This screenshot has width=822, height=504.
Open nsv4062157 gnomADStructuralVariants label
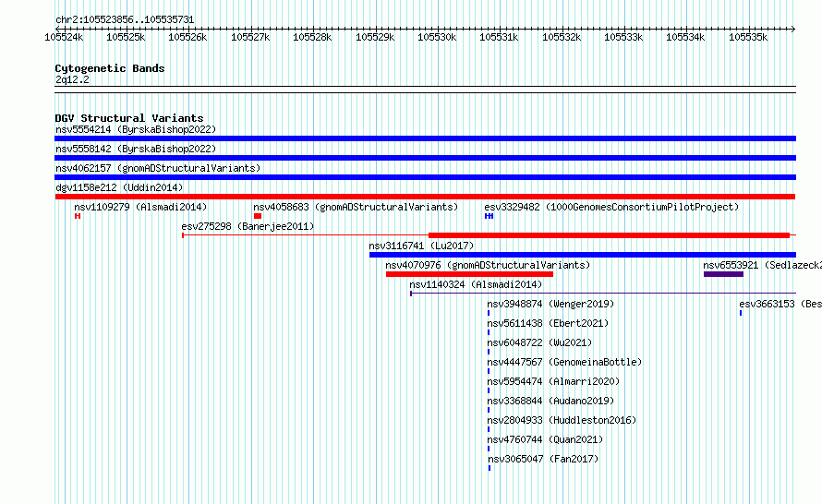coord(158,168)
